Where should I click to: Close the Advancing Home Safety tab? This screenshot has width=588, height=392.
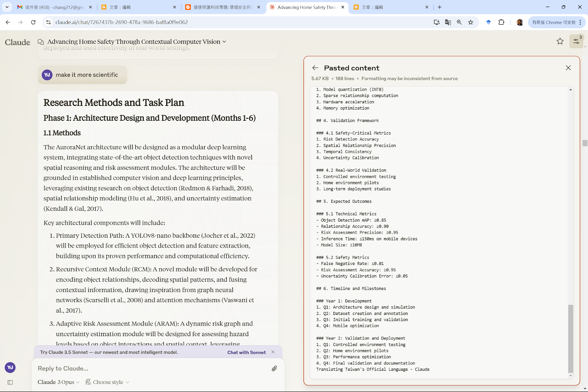point(343,7)
